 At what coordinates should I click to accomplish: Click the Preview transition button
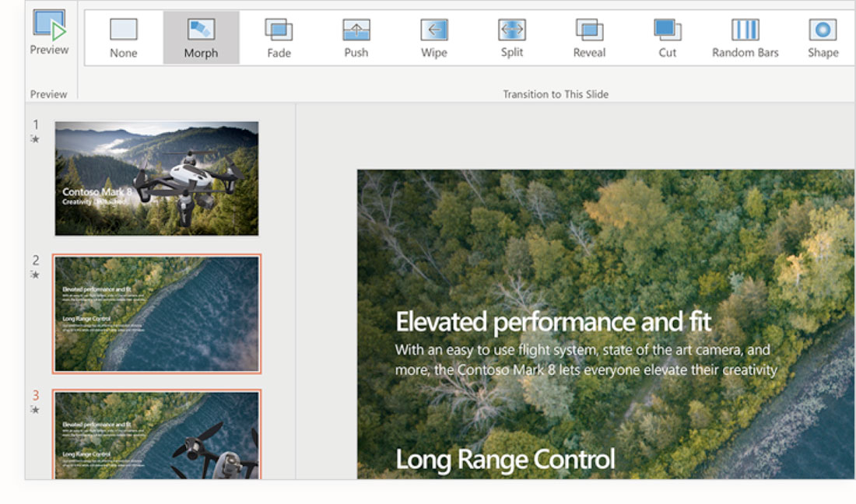[49, 32]
